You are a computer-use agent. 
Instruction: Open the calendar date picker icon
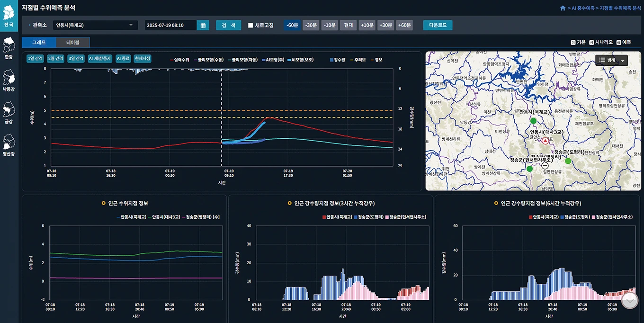[x=203, y=25]
